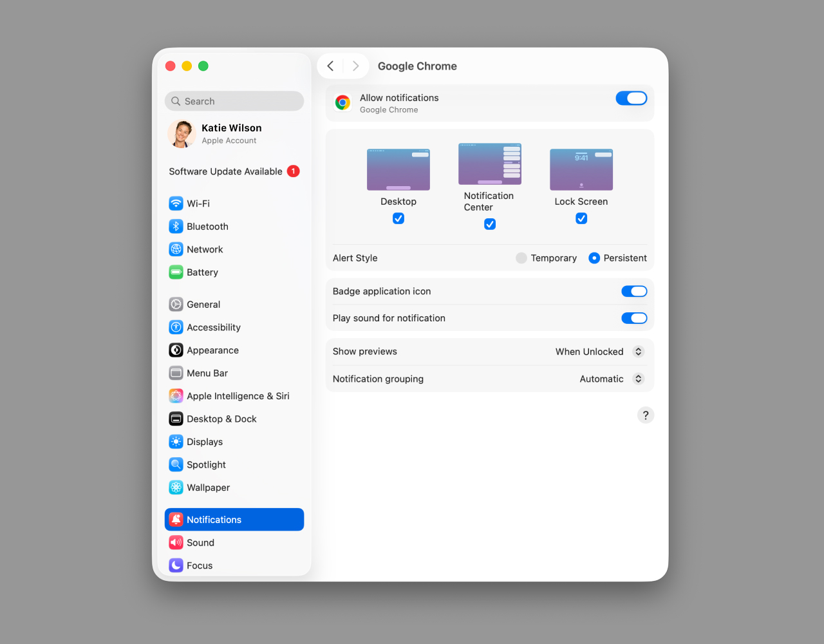Toggle Play sound for notification switch

(634, 318)
